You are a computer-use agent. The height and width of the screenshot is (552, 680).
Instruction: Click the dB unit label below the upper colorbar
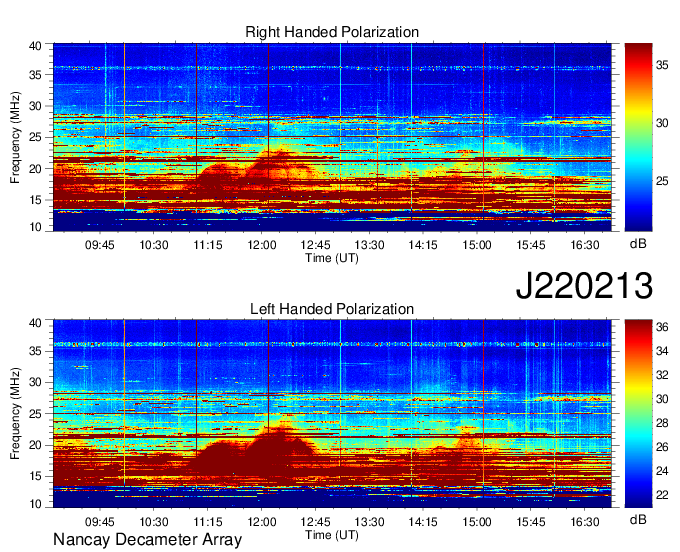[x=638, y=244]
